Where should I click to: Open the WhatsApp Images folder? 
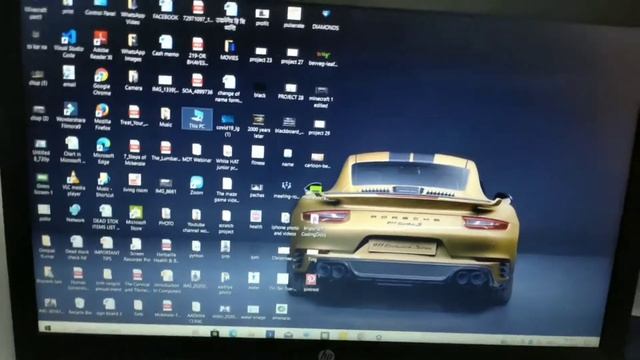tap(133, 47)
